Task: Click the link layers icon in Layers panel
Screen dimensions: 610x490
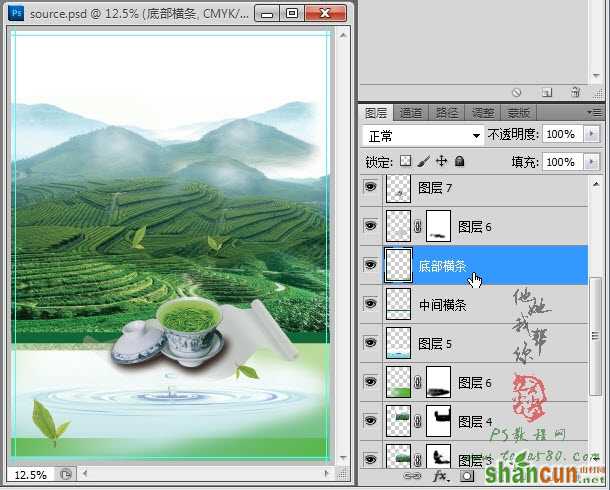Action: (413, 475)
